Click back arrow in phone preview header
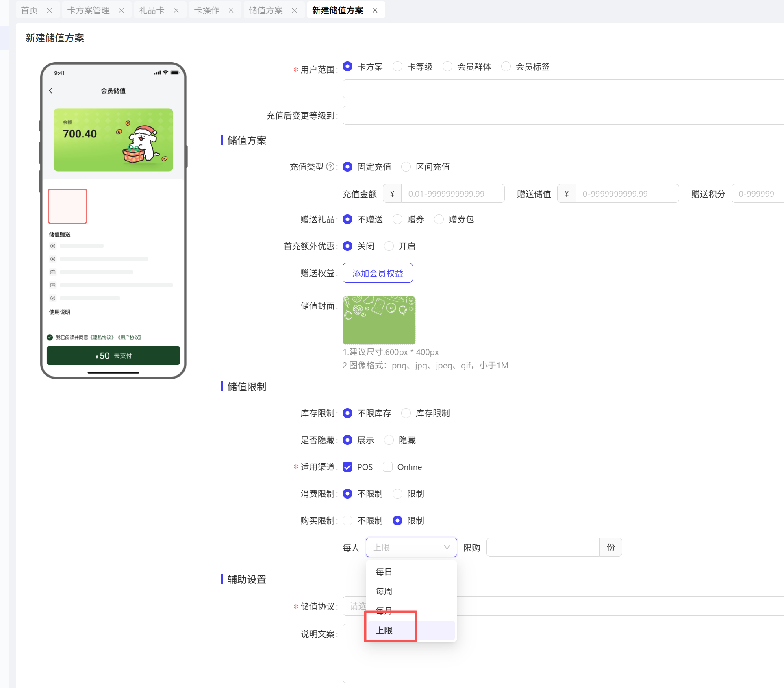784x688 pixels. tap(51, 91)
